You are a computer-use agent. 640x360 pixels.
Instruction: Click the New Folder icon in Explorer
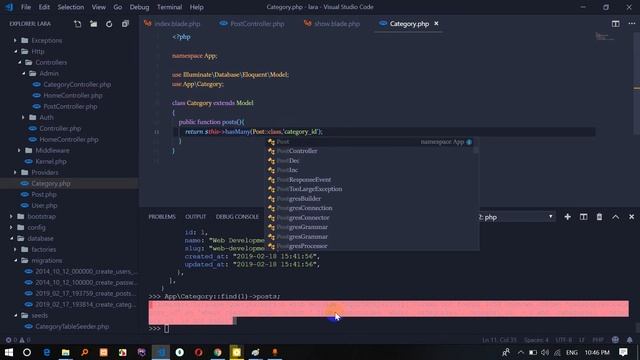93,24
